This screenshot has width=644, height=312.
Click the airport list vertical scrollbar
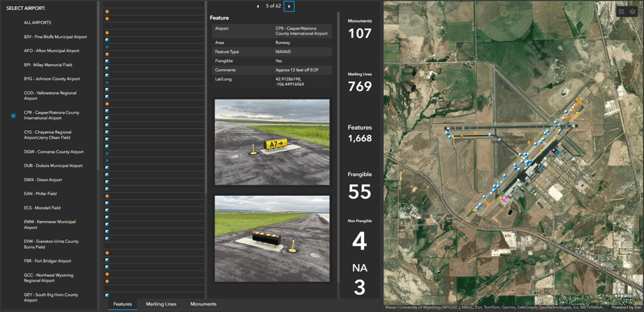99,141
